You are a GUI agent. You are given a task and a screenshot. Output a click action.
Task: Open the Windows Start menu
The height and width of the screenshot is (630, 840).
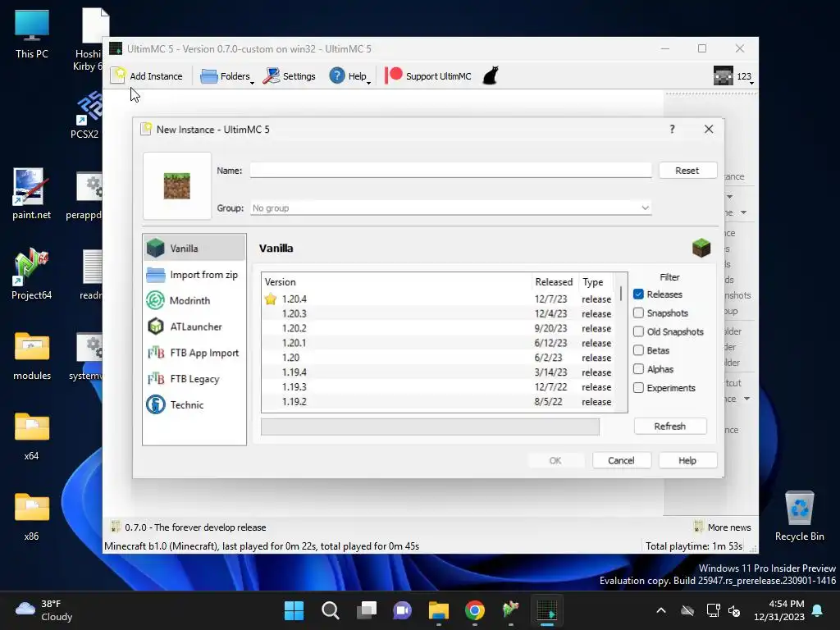pos(294,610)
